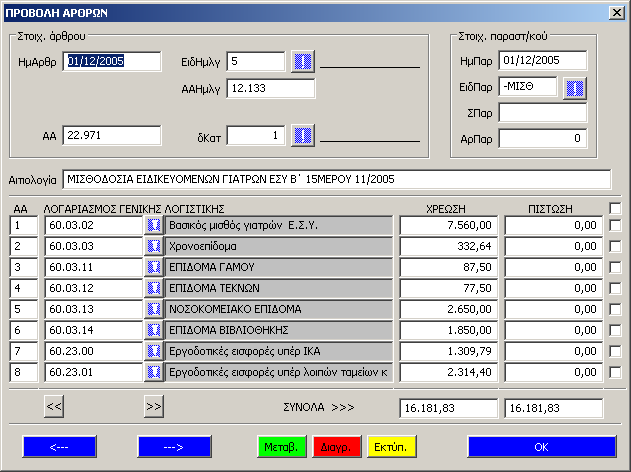This screenshot has height=472, width=631.
Task: Click debit amount 332,64
Action: [x=449, y=246]
